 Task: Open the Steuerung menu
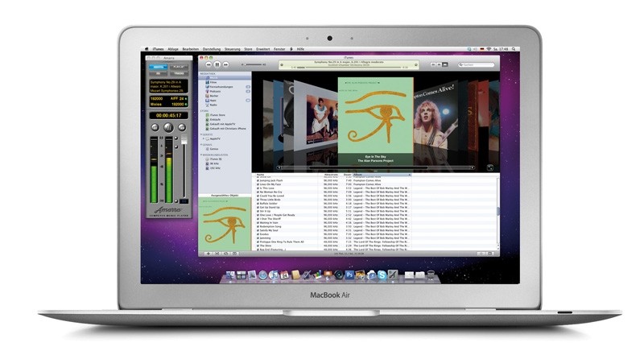click(x=232, y=49)
